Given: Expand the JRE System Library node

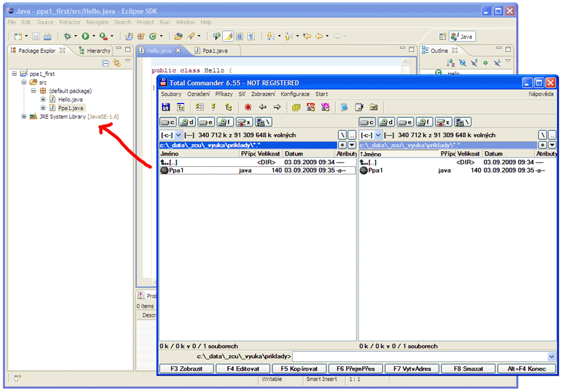Looking at the screenshot, I should [24, 116].
